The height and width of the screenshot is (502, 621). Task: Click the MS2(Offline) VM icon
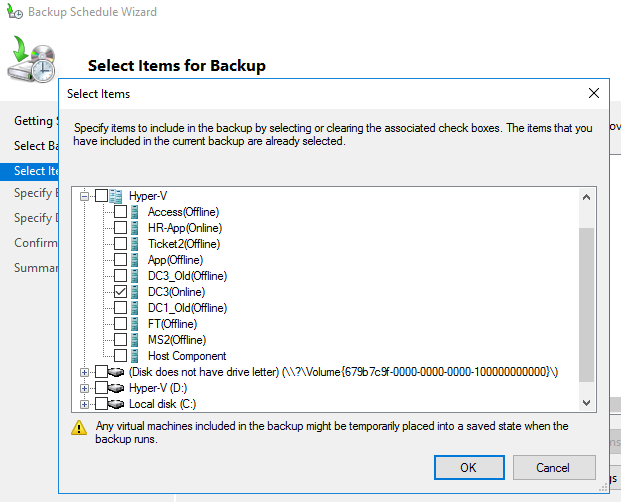(135, 340)
